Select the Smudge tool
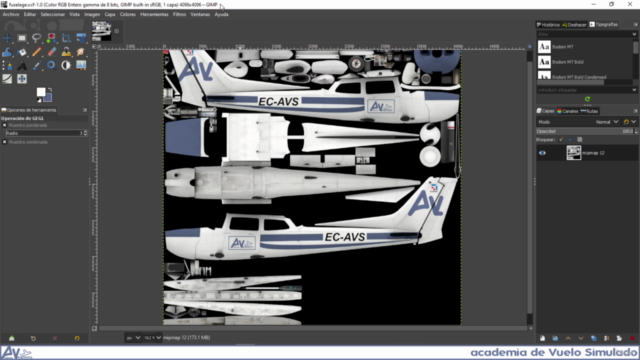Screen dimensions: 640x360 [81, 52]
